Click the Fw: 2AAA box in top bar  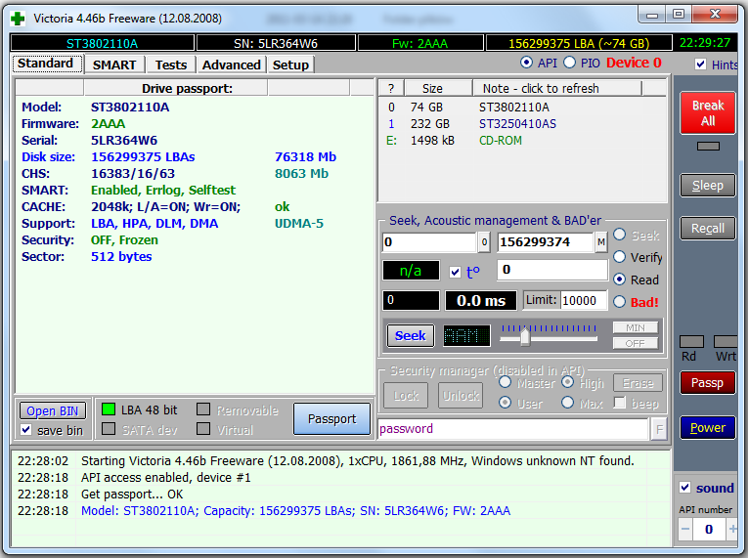[x=420, y=43]
